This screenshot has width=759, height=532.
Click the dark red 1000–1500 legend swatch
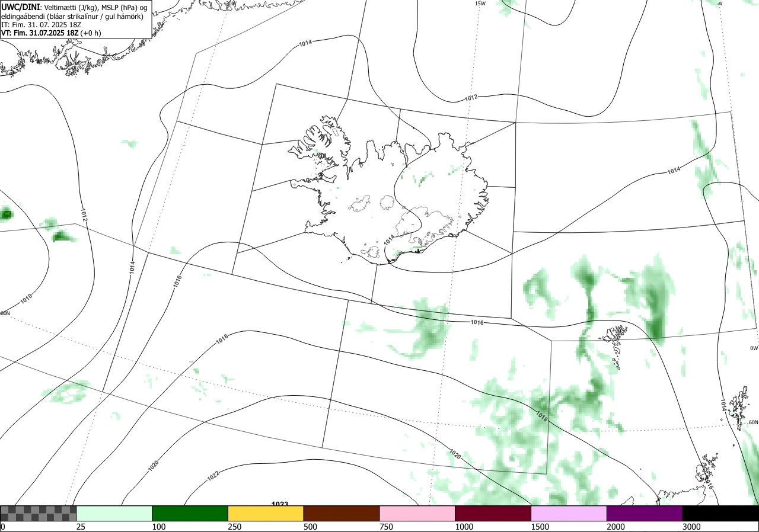[x=493, y=513]
